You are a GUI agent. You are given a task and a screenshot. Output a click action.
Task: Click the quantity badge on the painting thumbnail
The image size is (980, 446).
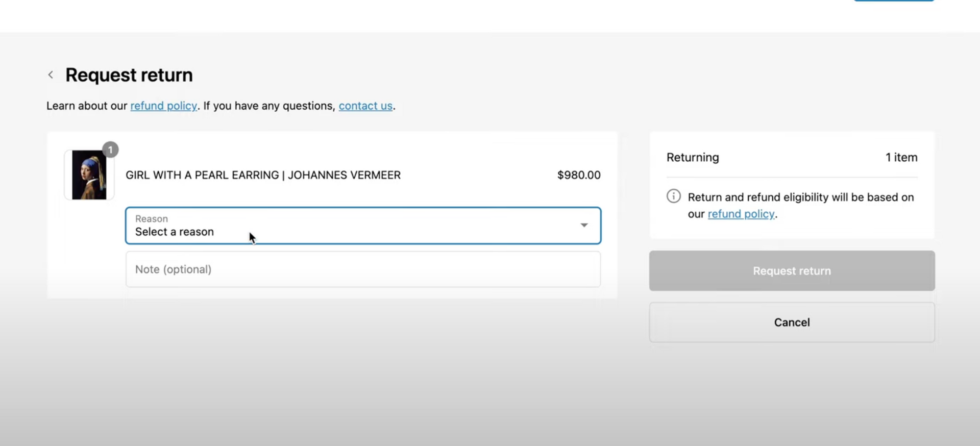coord(110,150)
